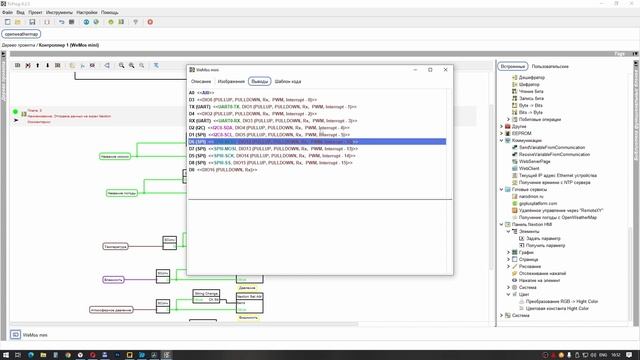640x360 pixels.
Task: Click the yellow-green round toolbar icon
Action: [111, 22]
